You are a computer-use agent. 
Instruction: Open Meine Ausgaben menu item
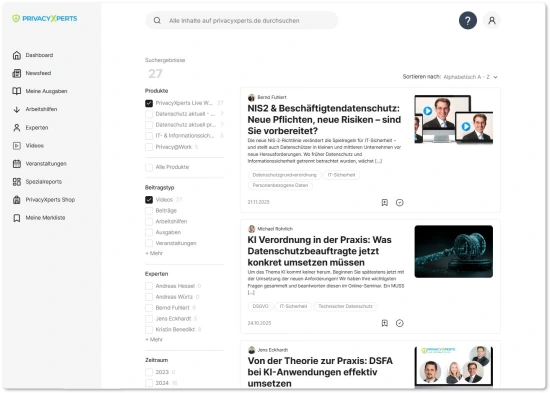pos(46,91)
